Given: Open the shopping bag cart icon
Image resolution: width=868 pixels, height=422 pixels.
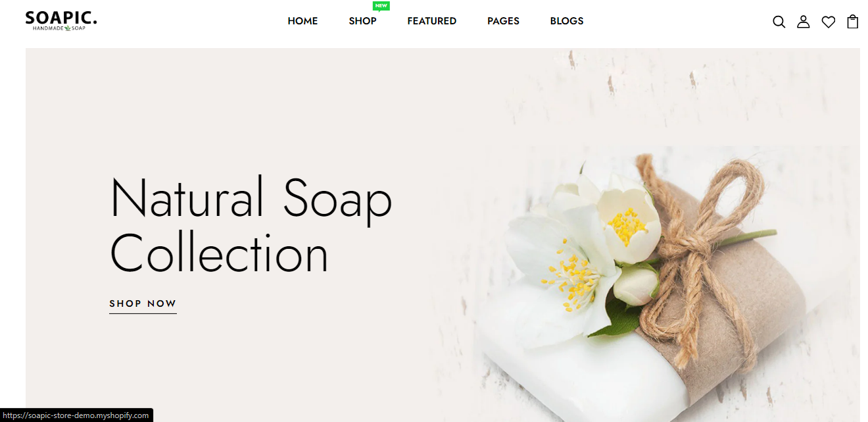Looking at the screenshot, I should [853, 22].
